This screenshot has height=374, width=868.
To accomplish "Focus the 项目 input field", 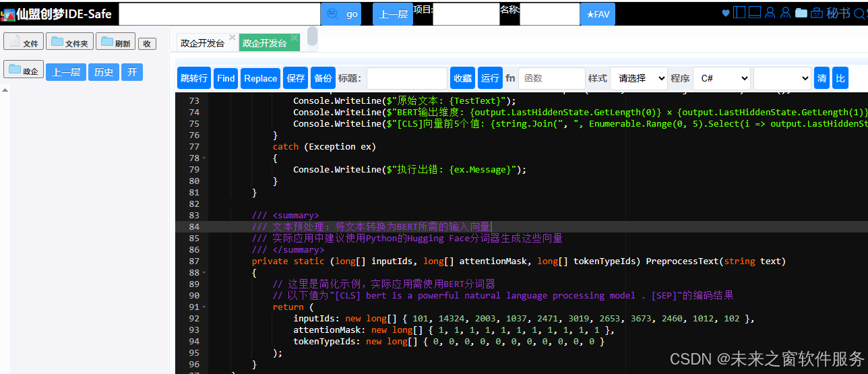I will (x=466, y=14).
